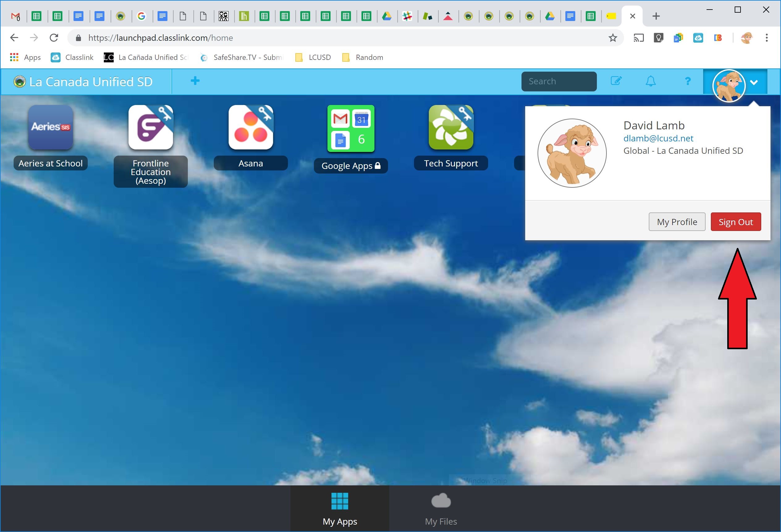Click the red Sign Out button

tap(736, 222)
